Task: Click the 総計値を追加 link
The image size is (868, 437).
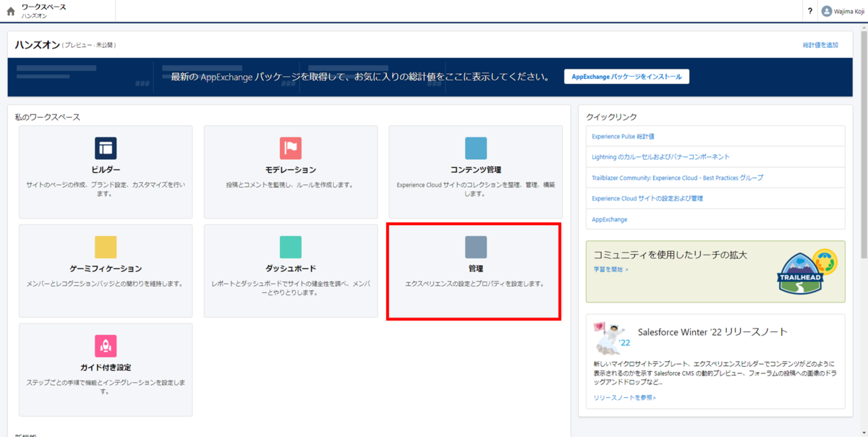Action: pyautogui.click(x=820, y=45)
